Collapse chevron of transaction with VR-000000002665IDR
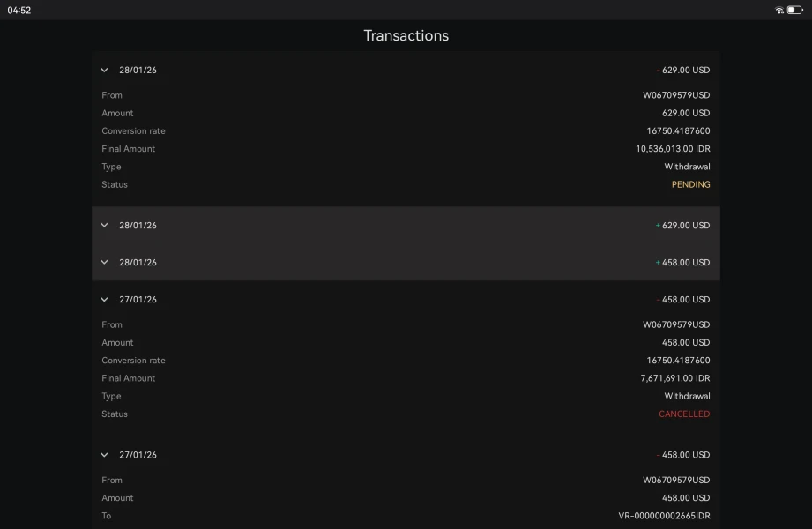The width and height of the screenshot is (812, 529). pos(104,455)
